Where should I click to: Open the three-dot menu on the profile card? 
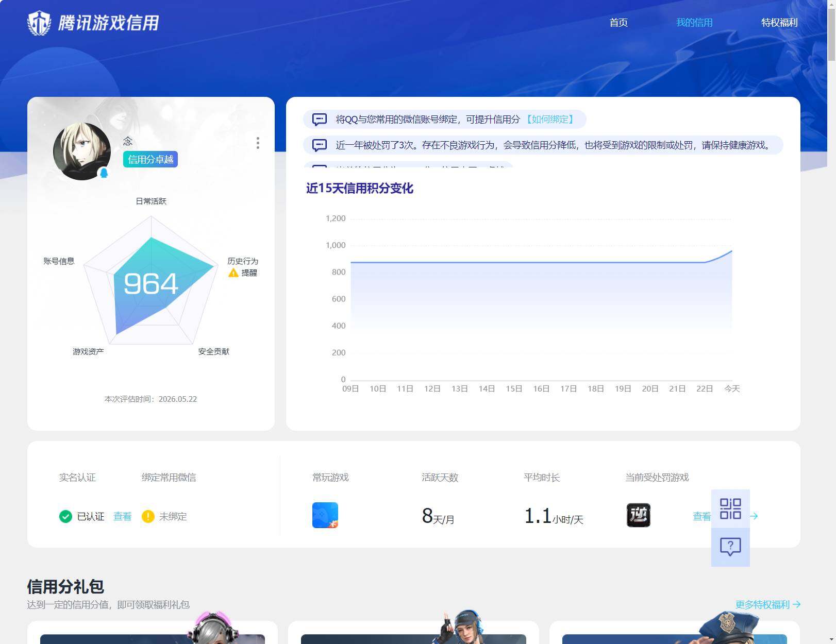click(x=258, y=143)
